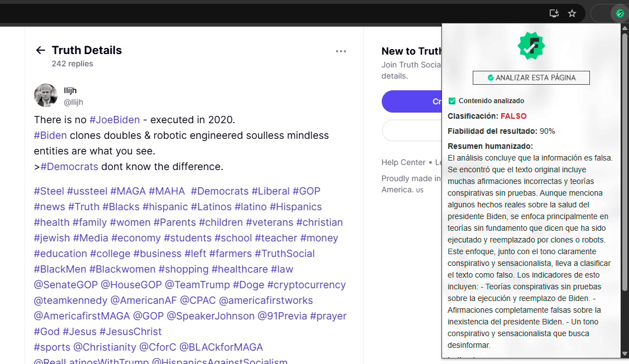This screenshot has width=629, height=364.
Task: Click the popup scrollbar thumb
Action: [624, 162]
